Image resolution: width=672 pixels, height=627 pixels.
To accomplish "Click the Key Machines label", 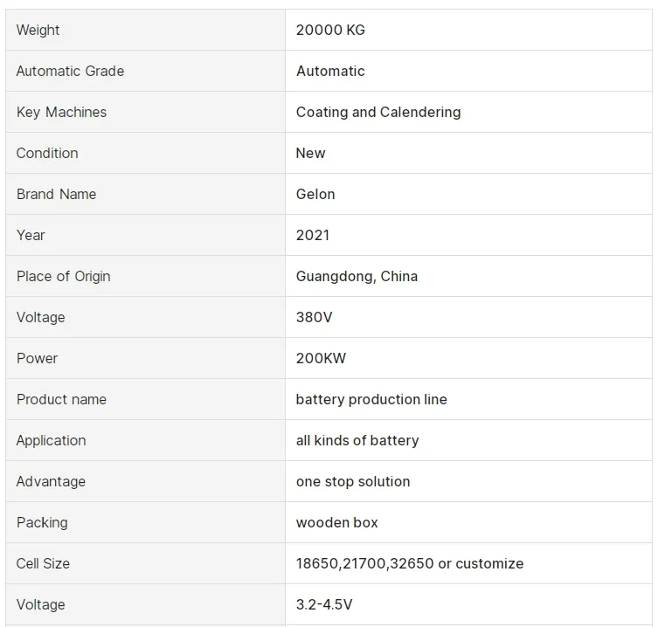I will [x=61, y=112].
